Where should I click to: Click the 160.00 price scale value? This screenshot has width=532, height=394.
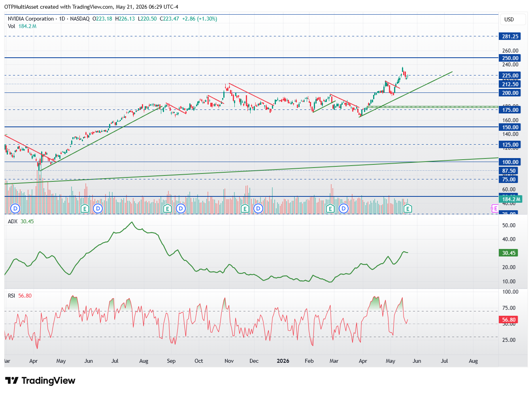[510, 120]
